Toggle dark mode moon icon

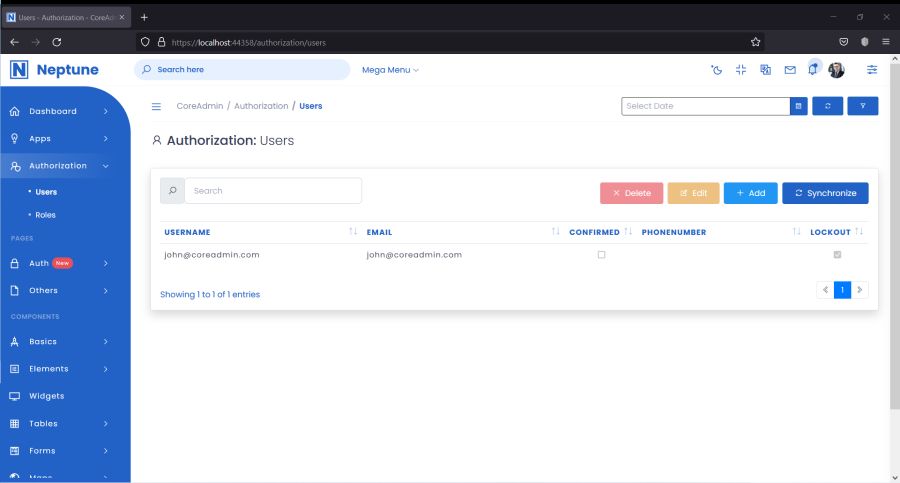pyautogui.click(x=716, y=70)
